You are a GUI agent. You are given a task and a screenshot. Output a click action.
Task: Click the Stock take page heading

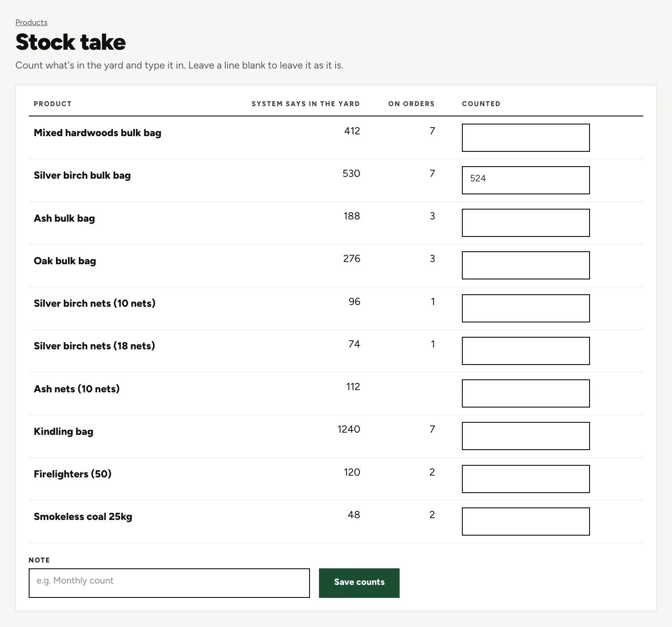pyautogui.click(x=71, y=43)
